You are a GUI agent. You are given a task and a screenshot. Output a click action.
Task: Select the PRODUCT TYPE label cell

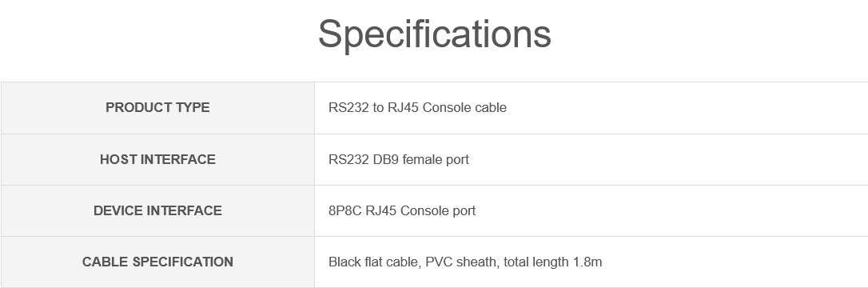pos(157,108)
